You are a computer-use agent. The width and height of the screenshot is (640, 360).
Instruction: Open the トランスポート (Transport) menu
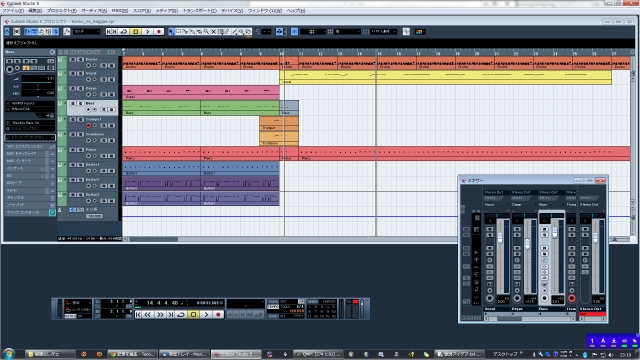200,11
